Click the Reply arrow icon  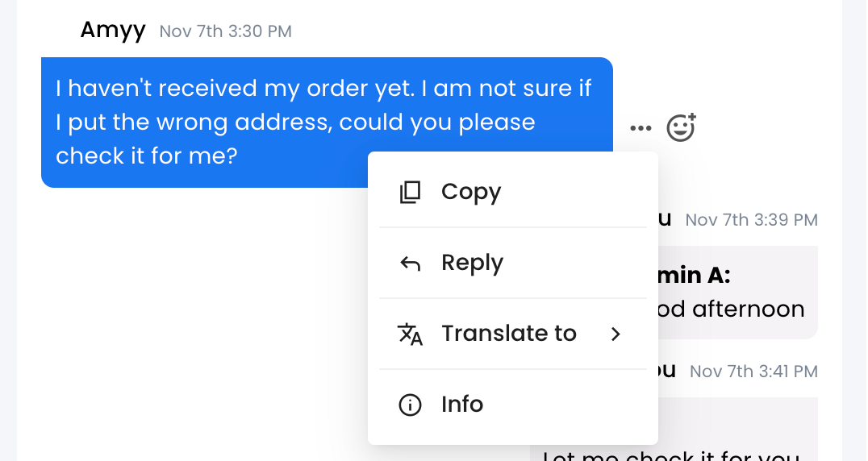tap(411, 264)
